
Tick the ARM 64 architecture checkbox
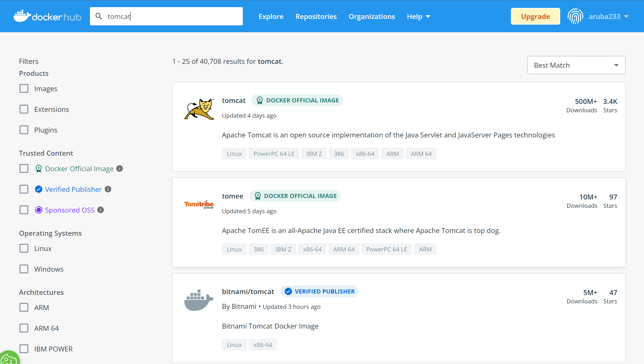(24, 328)
